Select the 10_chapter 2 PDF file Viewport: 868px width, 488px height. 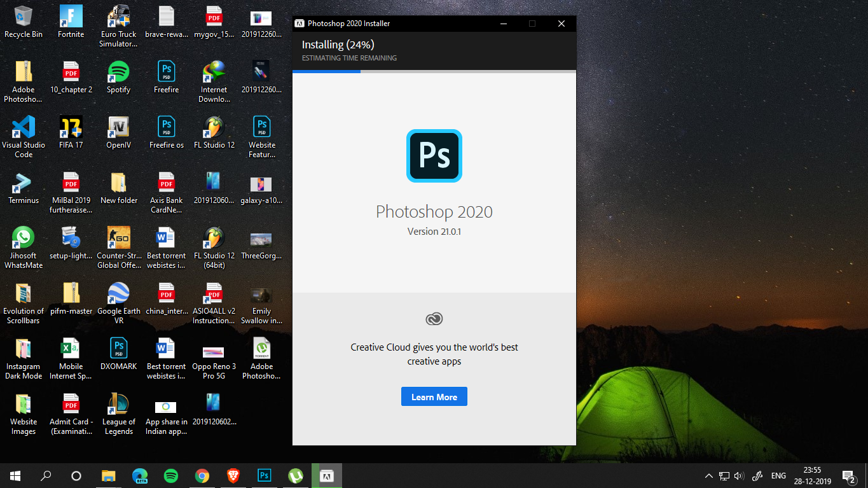tap(71, 78)
